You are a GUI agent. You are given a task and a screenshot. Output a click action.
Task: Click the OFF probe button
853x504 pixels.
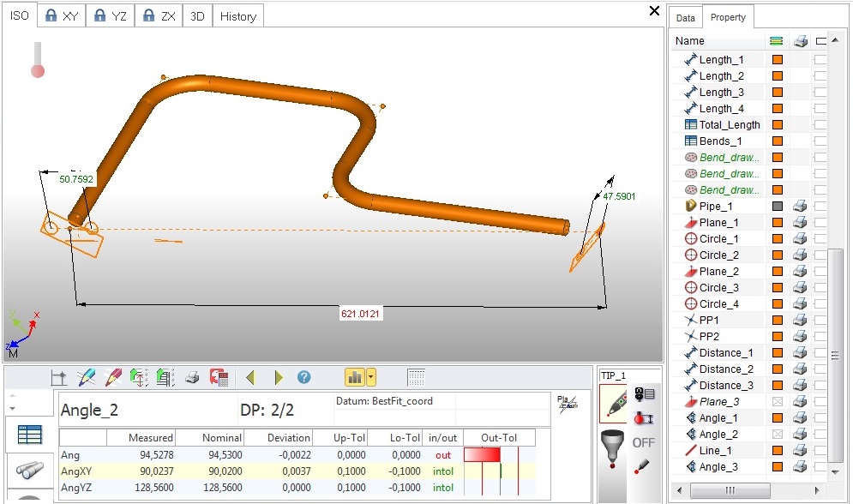pos(643,442)
